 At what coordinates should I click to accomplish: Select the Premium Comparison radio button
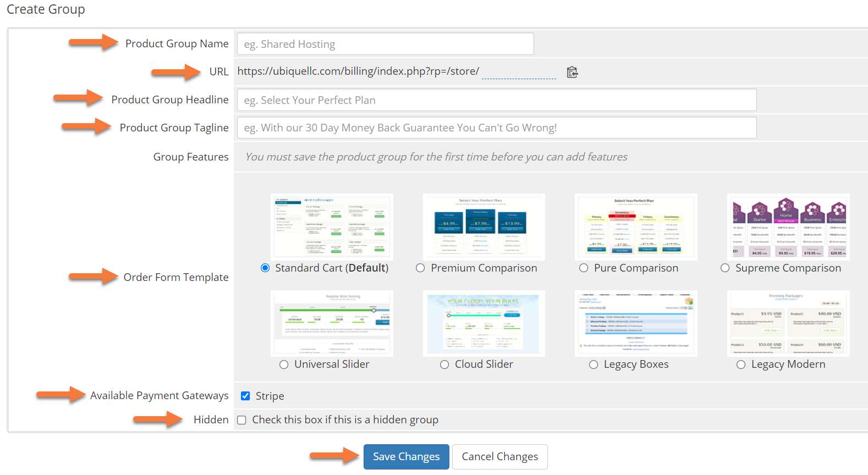tap(420, 268)
